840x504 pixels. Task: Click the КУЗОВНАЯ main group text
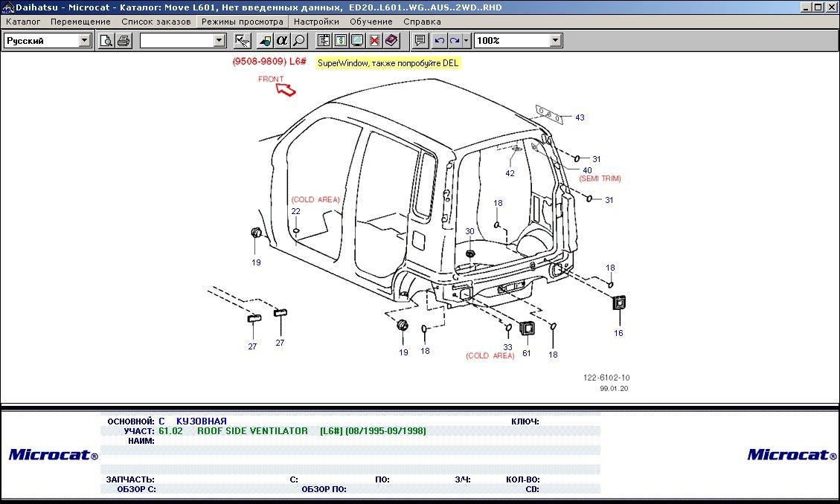pos(202,421)
